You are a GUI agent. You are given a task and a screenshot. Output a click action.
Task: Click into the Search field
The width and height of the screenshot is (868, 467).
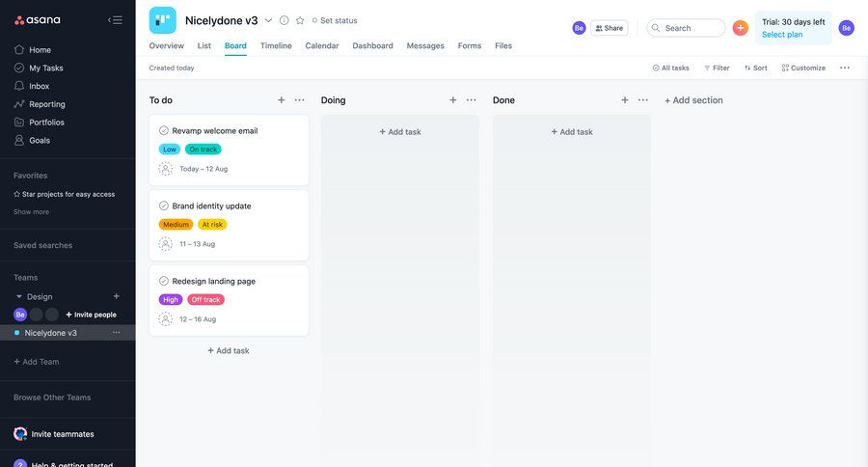coord(690,28)
